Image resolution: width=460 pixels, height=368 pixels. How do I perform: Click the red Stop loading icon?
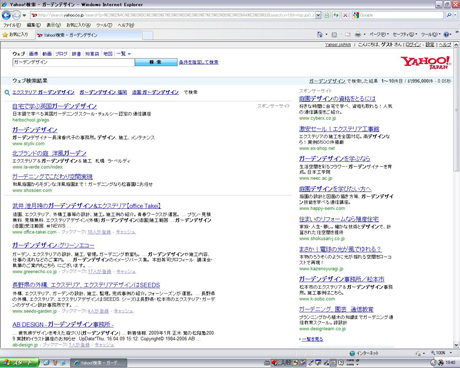[x=345, y=15]
